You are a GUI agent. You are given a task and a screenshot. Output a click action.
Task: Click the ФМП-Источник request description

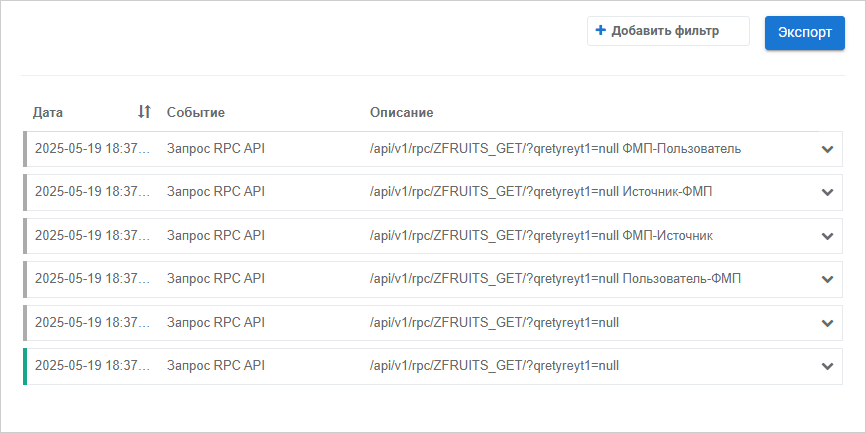[541, 236]
